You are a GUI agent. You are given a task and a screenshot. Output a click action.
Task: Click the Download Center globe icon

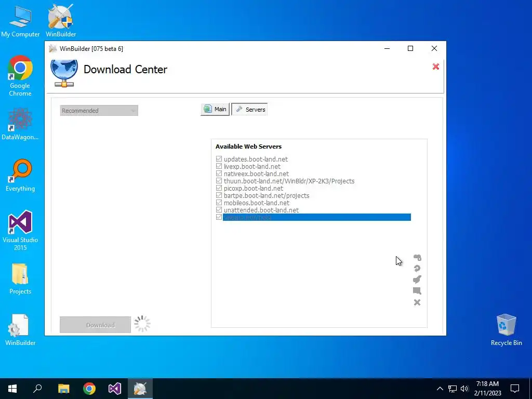coord(64,73)
